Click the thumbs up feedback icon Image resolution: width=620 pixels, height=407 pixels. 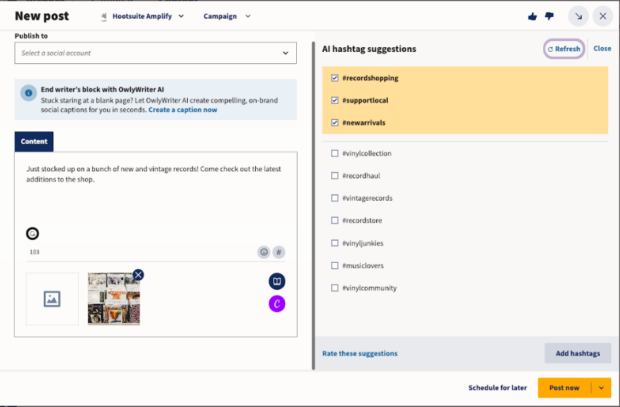click(x=532, y=16)
